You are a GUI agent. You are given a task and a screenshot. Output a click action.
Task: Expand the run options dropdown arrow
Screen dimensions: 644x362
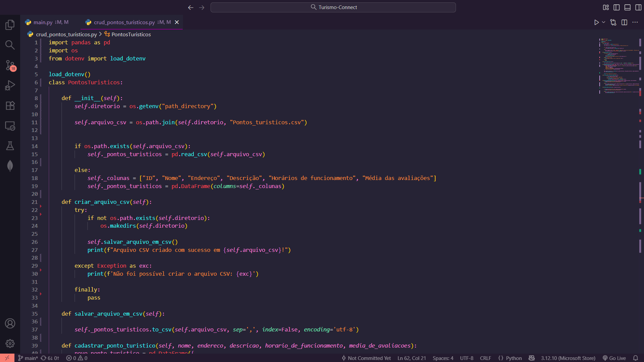click(x=603, y=22)
